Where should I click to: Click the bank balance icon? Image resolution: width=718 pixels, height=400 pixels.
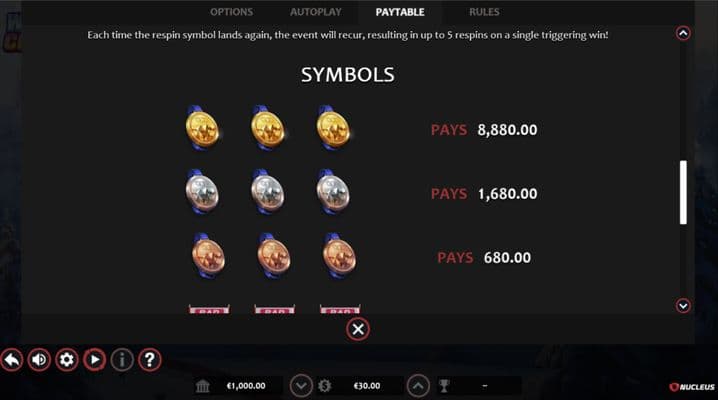202,386
